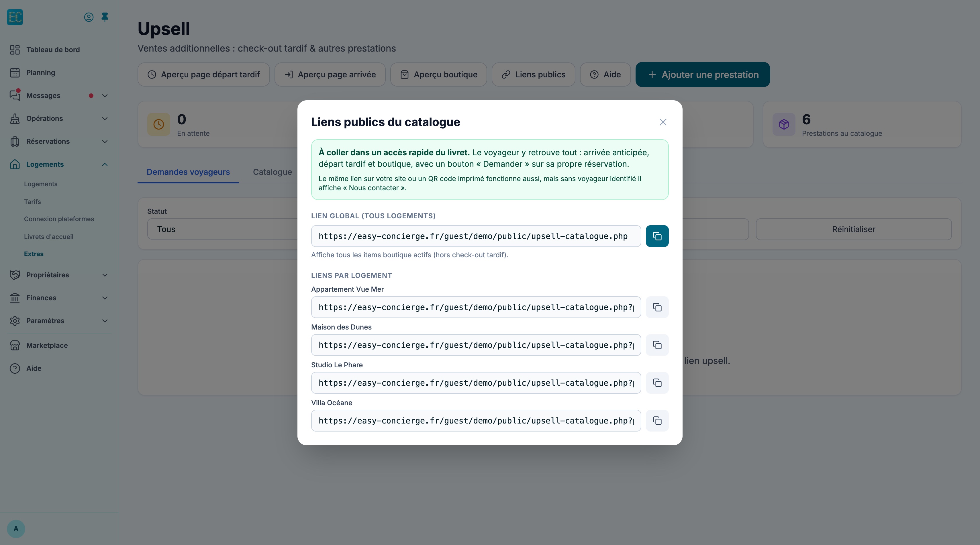Viewport: 980px width, 545px height.
Task: Click the Villa Océane URL field
Action: point(476,421)
